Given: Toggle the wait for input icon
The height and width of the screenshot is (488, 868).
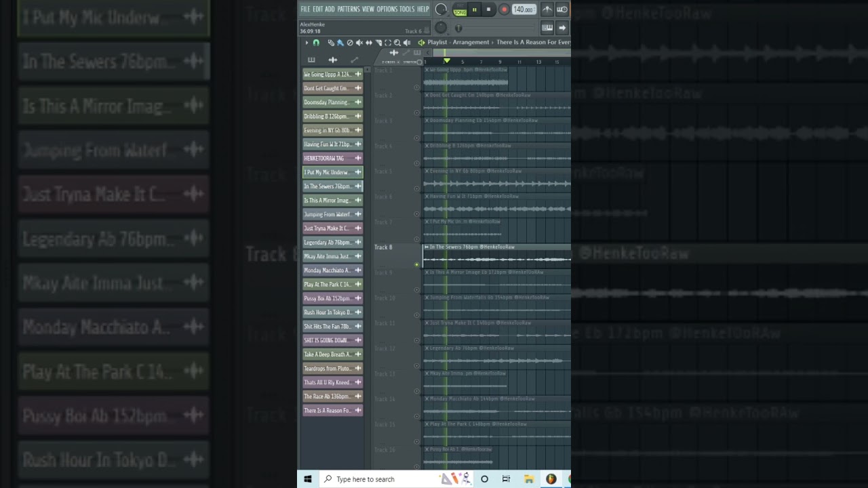Looking at the screenshot, I should (562, 9).
